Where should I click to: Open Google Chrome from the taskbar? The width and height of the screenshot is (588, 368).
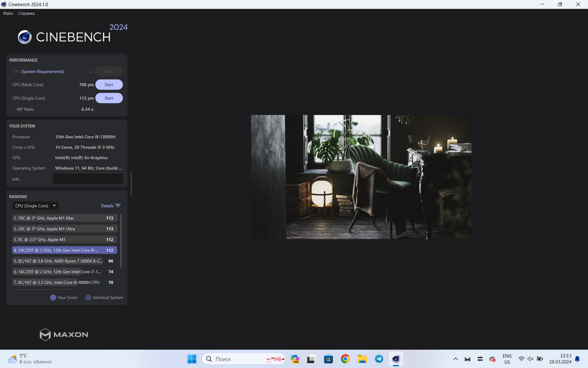[345, 359]
